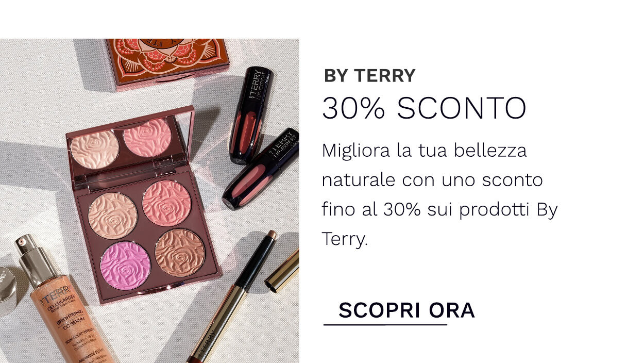
Task: Click the Migliora la tua bellezza description paragraph
Action: [x=439, y=195]
